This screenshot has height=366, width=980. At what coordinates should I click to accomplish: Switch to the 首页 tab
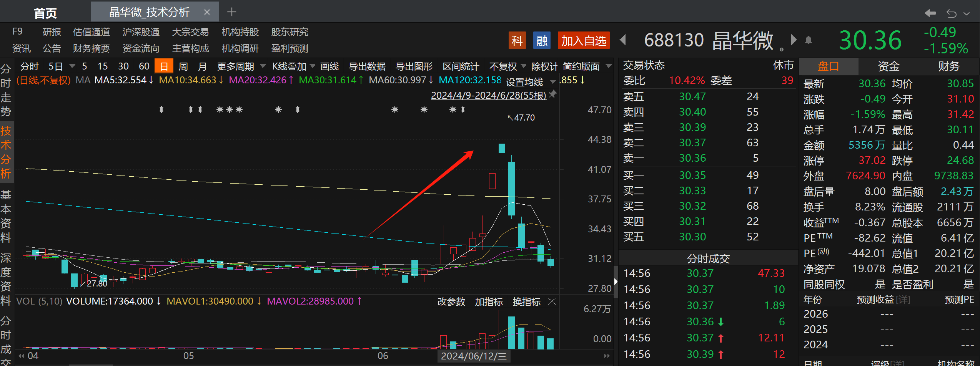tap(45, 13)
